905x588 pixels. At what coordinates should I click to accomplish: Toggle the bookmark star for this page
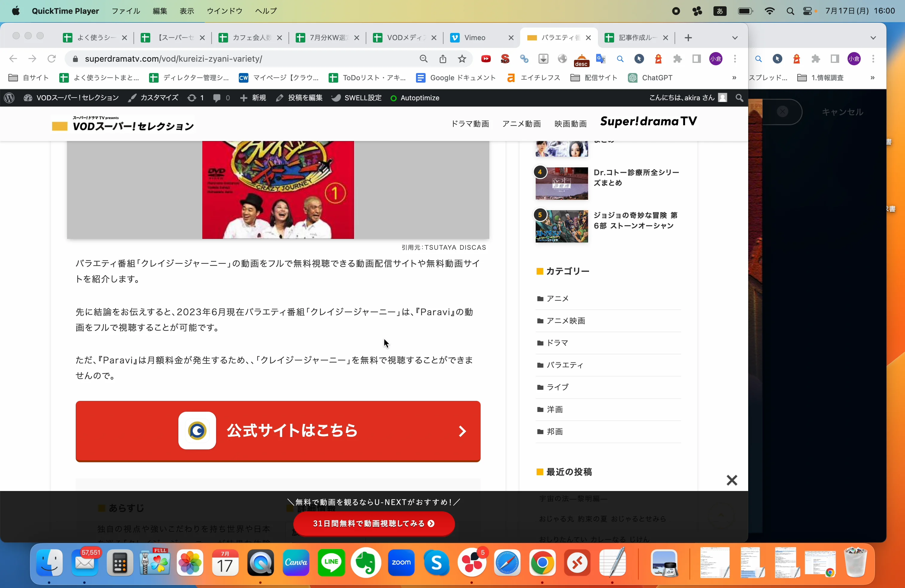tap(461, 59)
